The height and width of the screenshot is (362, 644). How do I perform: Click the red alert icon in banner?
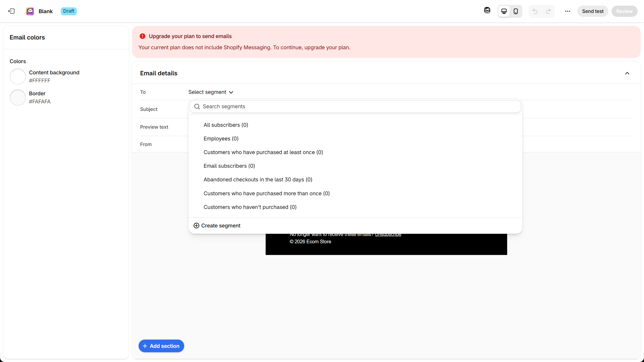(x=142, y=36)
